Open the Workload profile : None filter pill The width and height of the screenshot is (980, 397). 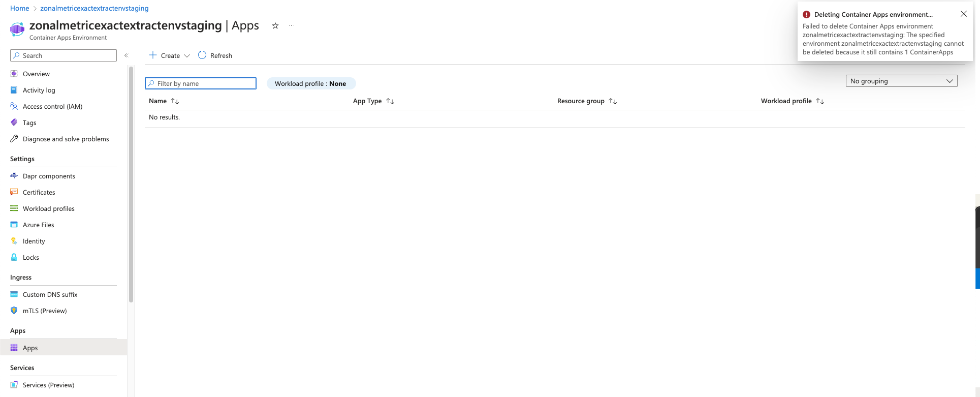[x=311, y=83]
